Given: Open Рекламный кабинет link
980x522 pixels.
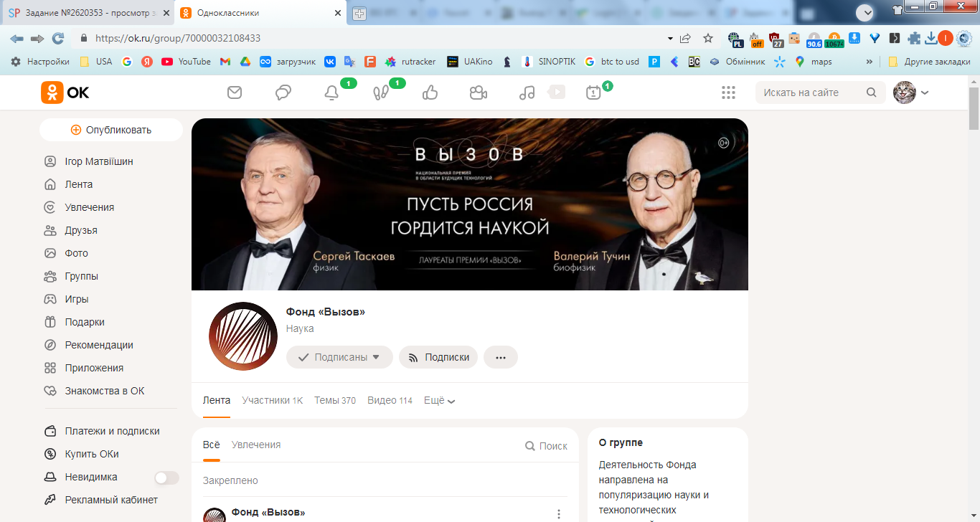Looking at the screenshot, I should [x=111, y=500].
